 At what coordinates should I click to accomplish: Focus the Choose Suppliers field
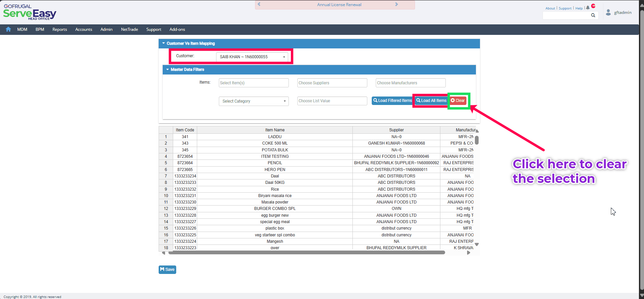point(332,83)
